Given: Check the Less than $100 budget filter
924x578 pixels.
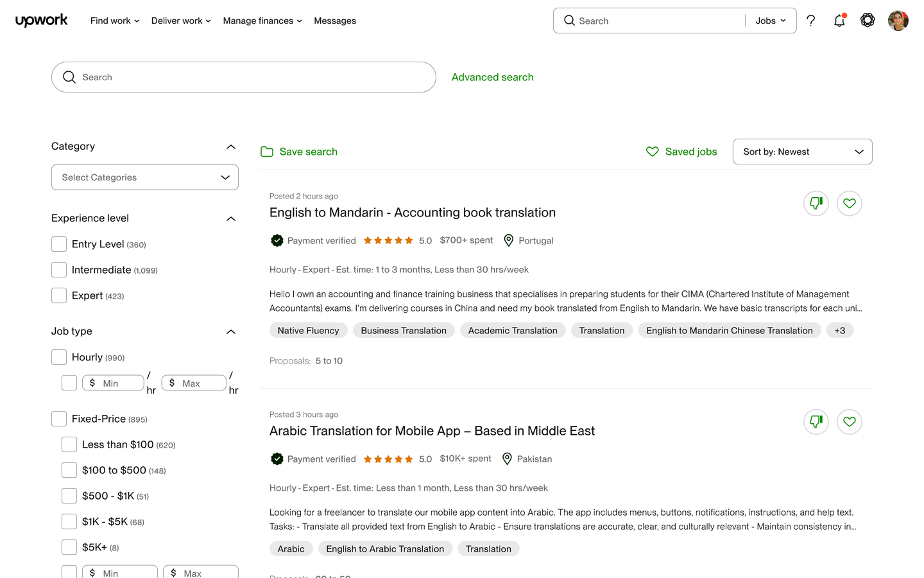Looking at the screenshot, I should tap(69, 444).
